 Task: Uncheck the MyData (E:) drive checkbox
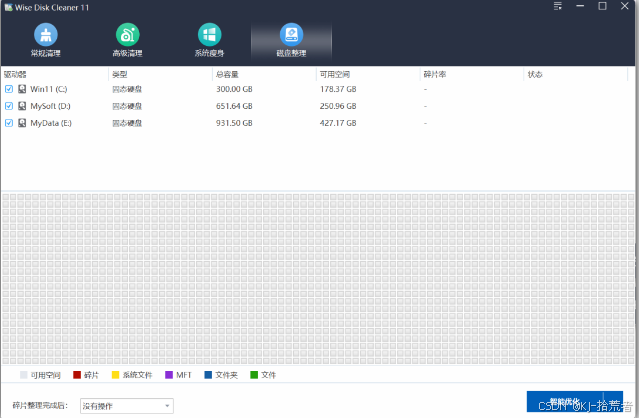coord(9,123)
